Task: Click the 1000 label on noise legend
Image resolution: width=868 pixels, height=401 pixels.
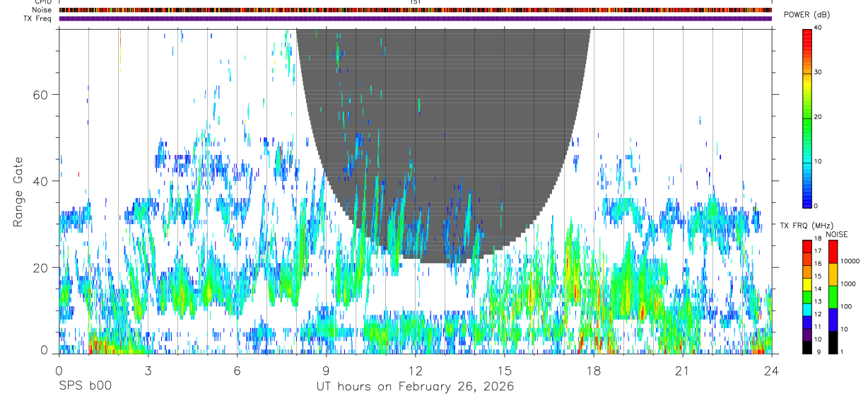Action: 848,284
